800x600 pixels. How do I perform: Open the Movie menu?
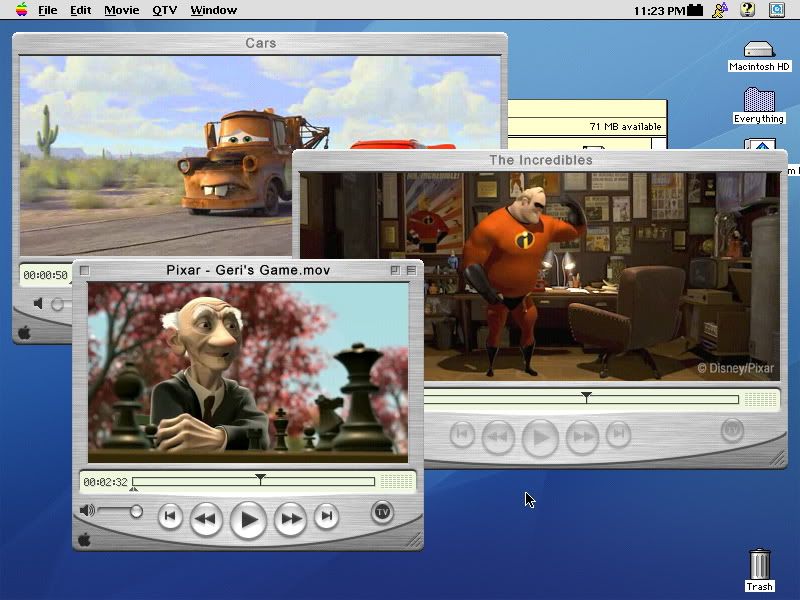(121, 10)
